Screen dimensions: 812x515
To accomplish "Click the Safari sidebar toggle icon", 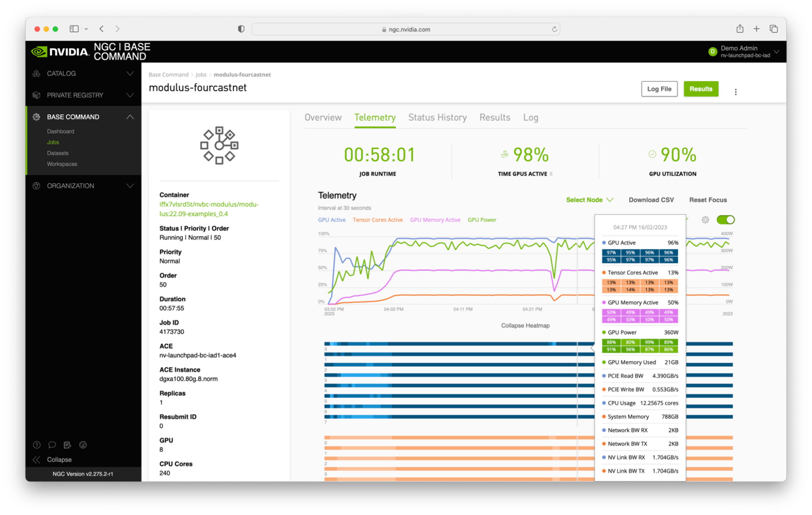I will 74,29.
